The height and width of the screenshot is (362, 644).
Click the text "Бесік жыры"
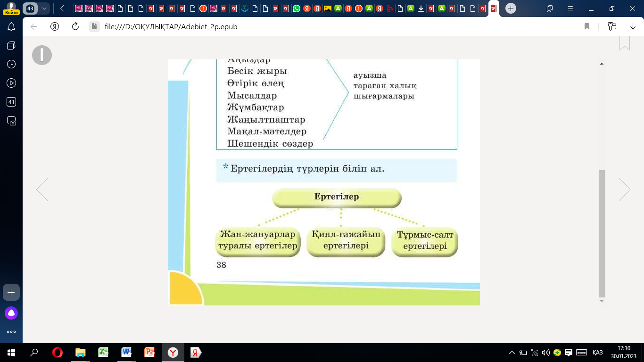pyautogui.click(x=257, y=71)
